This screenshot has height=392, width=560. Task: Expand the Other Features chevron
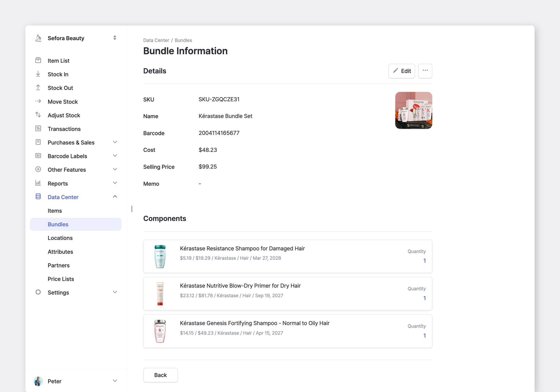[115, 169]
